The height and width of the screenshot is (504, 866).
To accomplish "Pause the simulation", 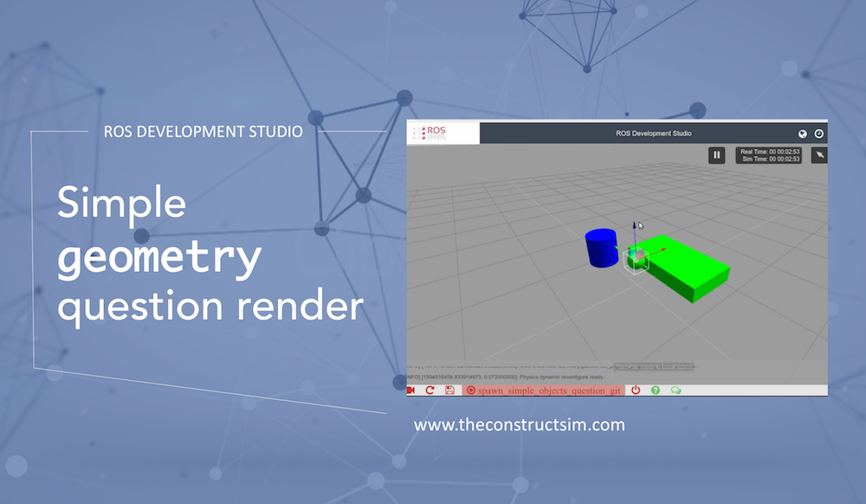I will (716, 155).
